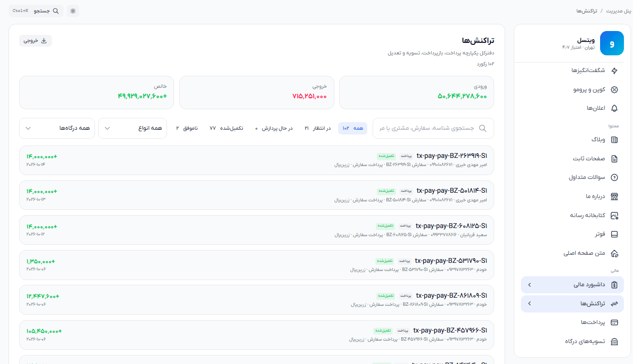Click the image icon beside کتابخانه رسانه

pos(614,216)
